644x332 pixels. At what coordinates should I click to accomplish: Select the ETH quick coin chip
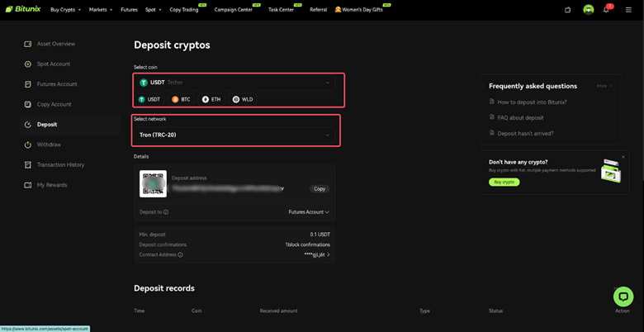211,99
